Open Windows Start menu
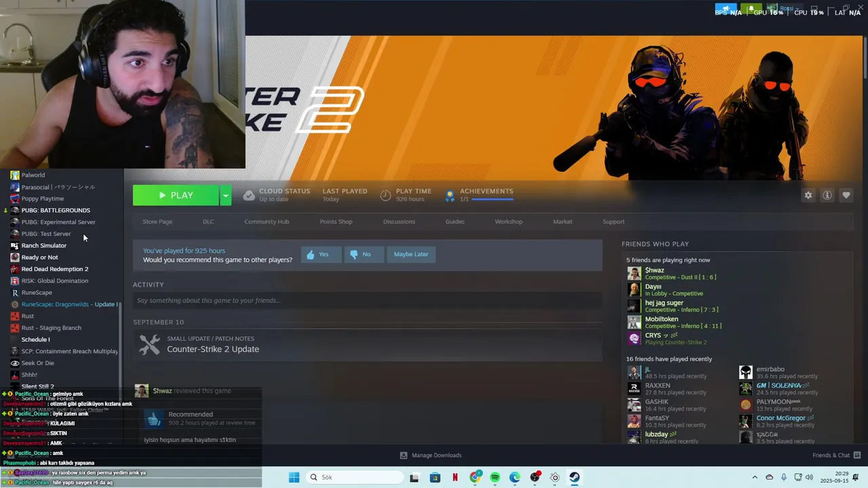Image resolution: width=868 pixels, height=488 pixels. pyautogui.click(x=294, y=477)
